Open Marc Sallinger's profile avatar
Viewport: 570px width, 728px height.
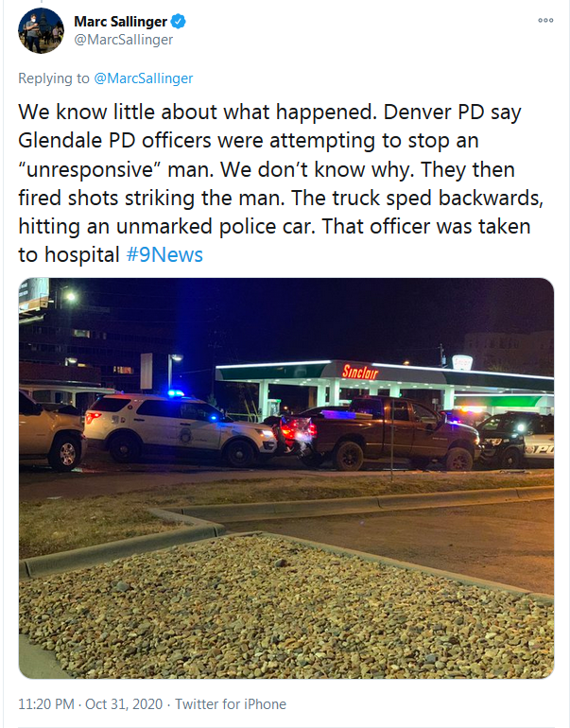41,30
